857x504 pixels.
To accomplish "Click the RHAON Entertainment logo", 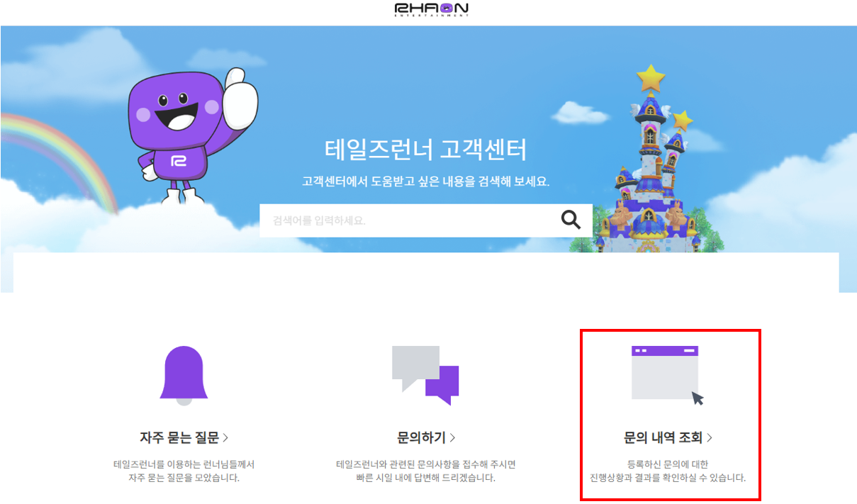I will click(x=431, y=9).
